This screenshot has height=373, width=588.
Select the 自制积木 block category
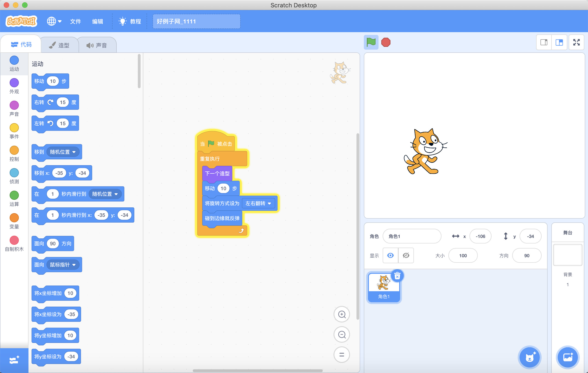click(14, 244)
